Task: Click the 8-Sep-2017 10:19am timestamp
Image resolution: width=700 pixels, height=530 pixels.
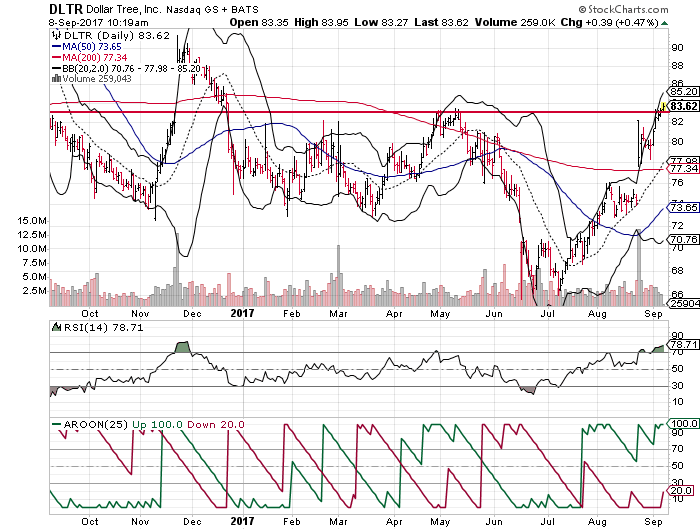Action: (x=98, y=22)
